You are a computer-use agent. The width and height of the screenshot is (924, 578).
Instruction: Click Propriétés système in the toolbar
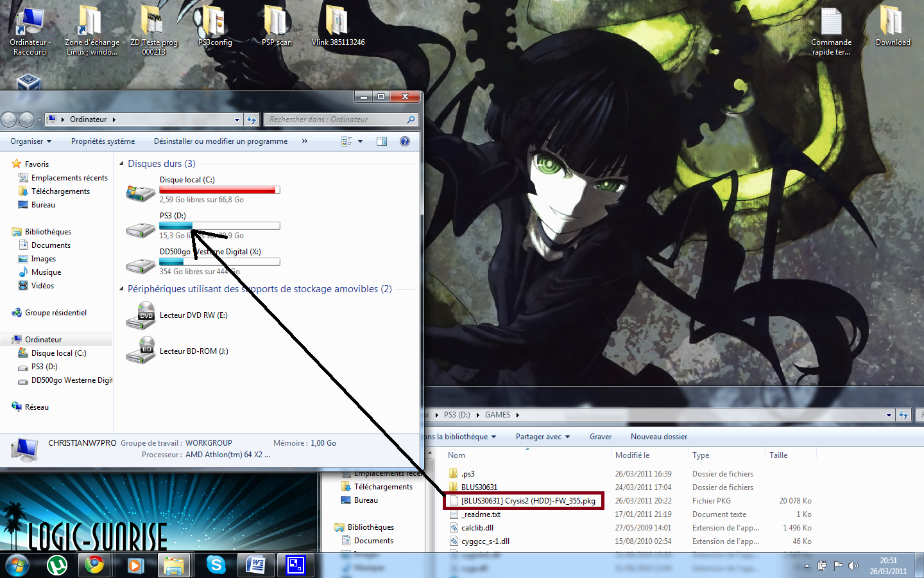pos(103,141)
